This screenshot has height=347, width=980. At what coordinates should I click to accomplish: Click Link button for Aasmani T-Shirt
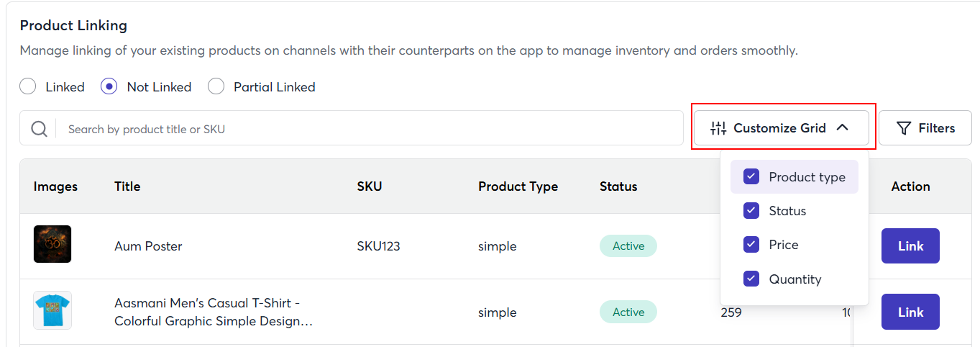pos(910,312)
